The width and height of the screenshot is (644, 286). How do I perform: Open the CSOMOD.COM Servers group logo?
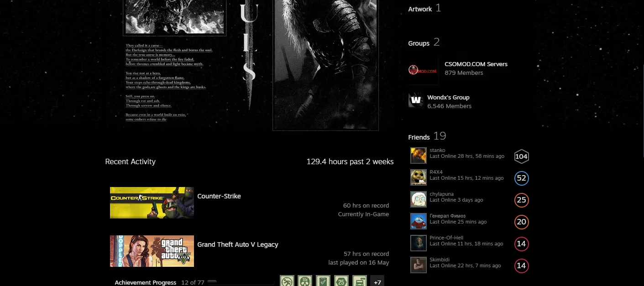423,71
